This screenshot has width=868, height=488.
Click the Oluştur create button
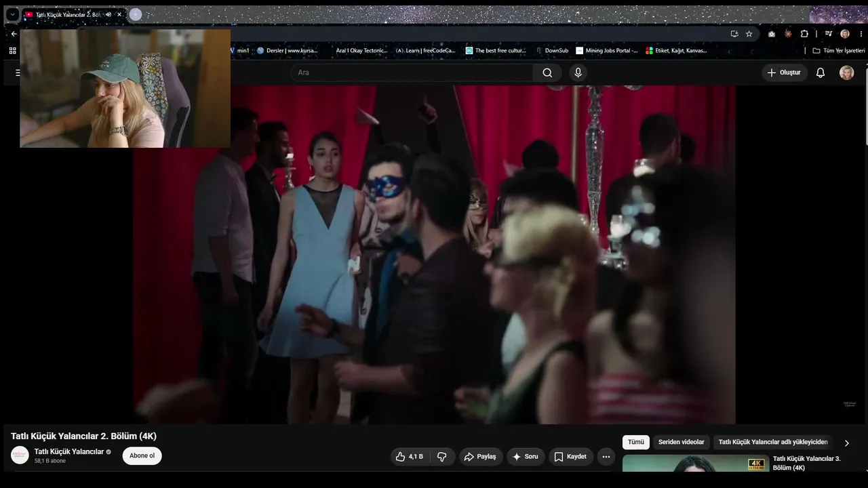tap(784, 73)
